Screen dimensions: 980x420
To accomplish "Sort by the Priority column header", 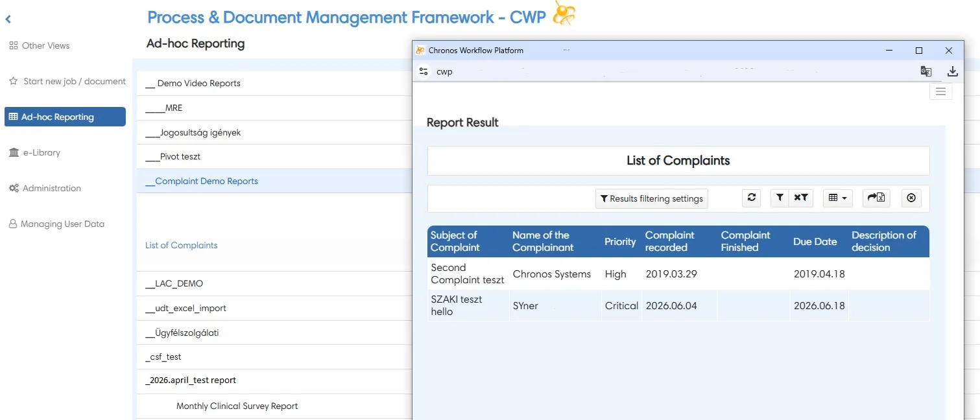I will pyautogui.click(x=620, y=241).
